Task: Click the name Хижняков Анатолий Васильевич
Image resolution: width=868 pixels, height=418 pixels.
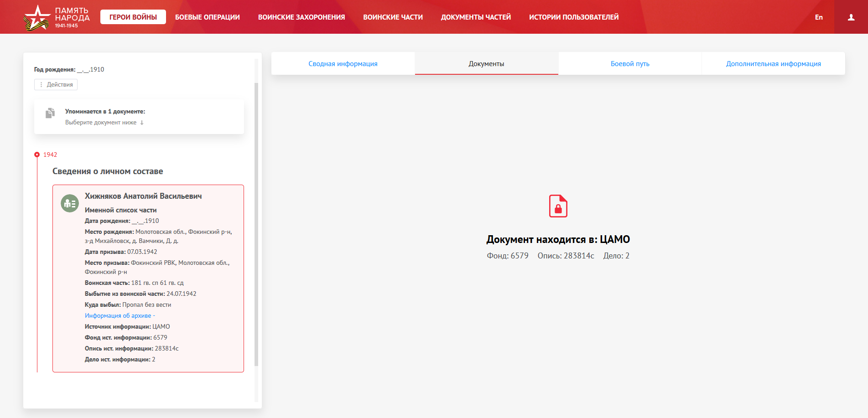Action: (x=143, y=196)
